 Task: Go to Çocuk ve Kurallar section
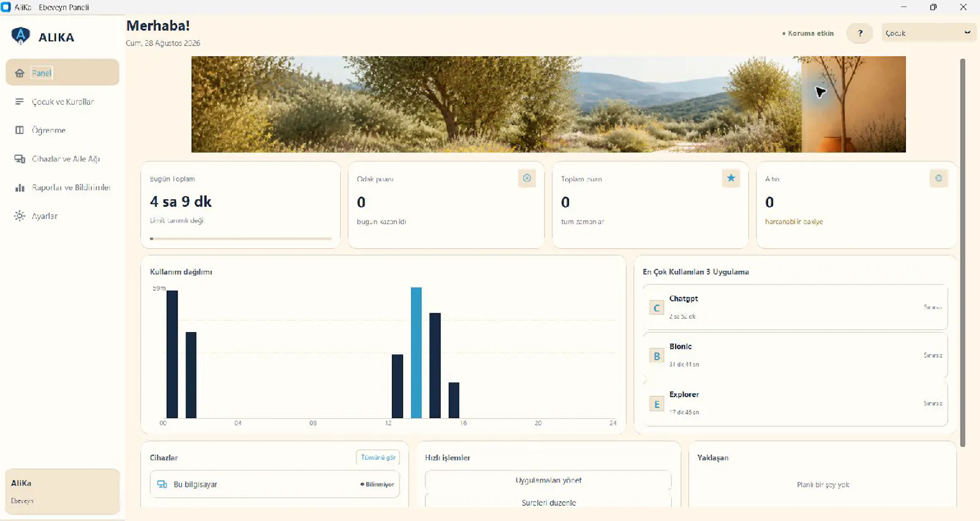pyautogui.click(x=62, y=102)
